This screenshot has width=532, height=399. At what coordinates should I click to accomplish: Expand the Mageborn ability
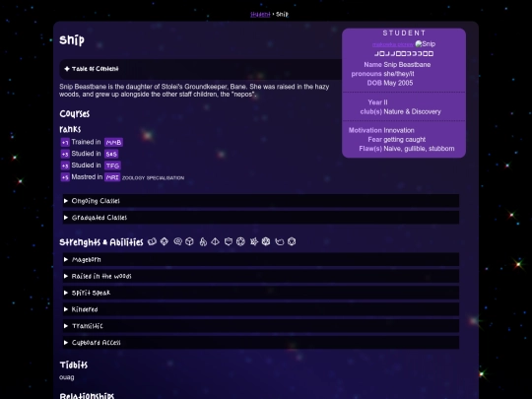pyautogui.click(x=261, y=259)
